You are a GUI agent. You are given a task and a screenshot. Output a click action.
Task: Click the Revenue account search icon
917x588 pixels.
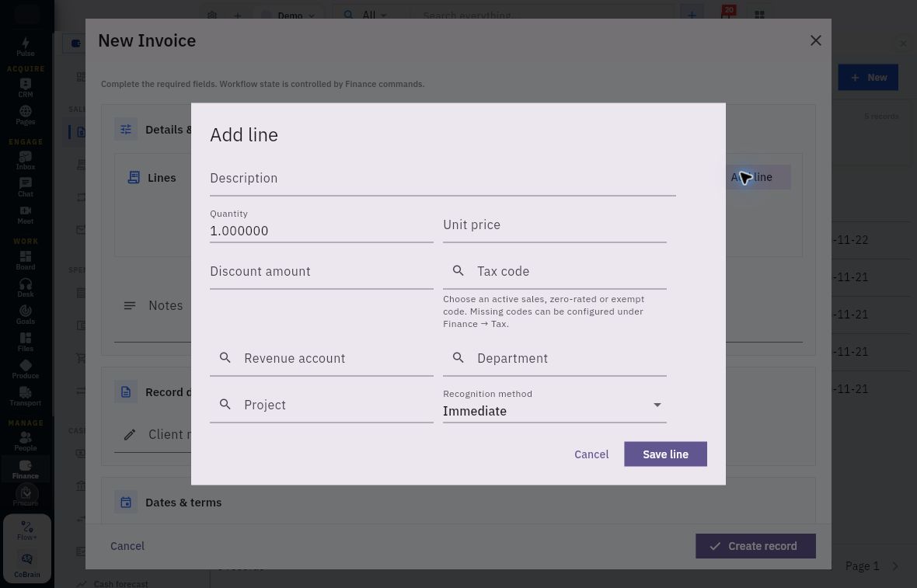coord(225,358)
